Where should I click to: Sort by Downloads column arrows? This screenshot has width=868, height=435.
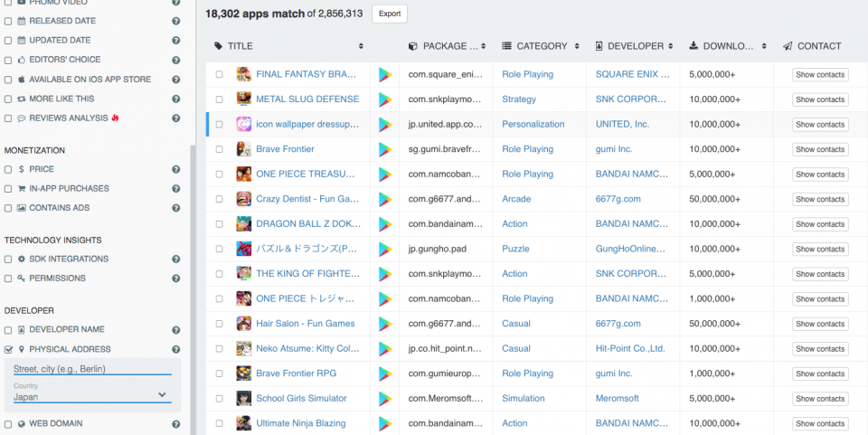point(764,46)
